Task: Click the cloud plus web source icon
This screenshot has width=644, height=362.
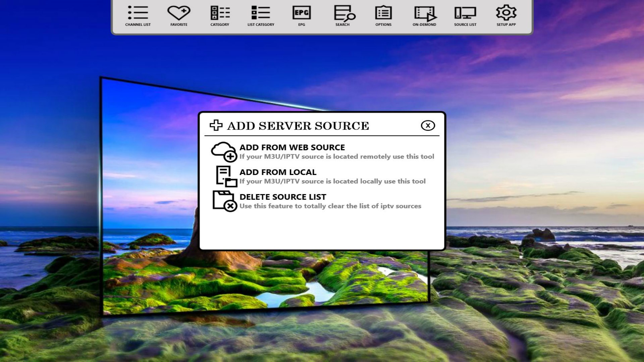Action: (224, 152)
